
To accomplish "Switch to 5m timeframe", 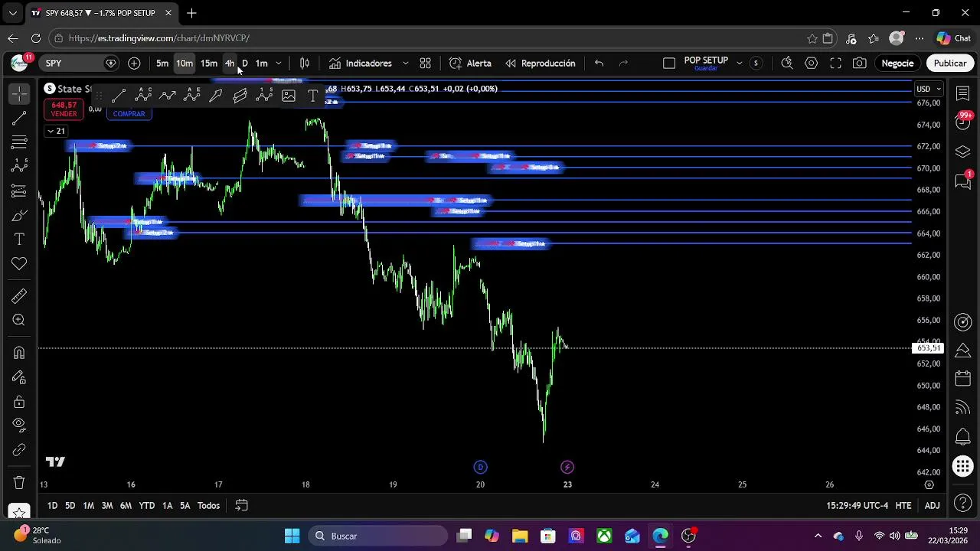I will (x=162, y=64).
